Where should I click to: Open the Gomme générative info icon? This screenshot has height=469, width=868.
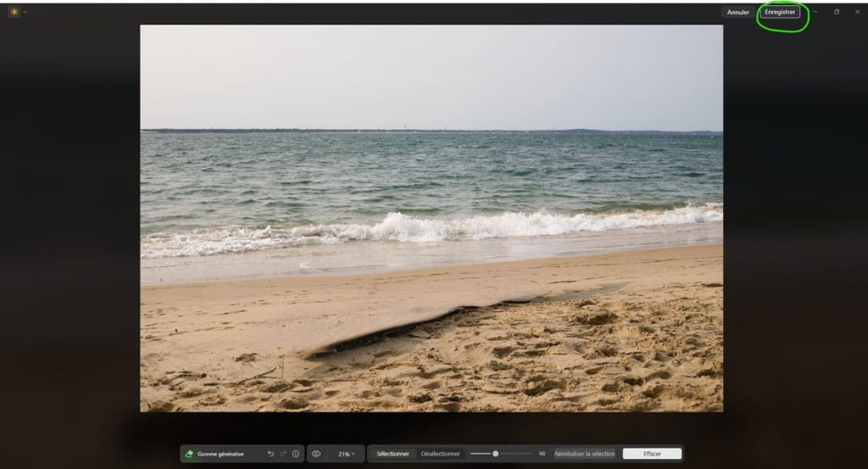pos(295,454)
